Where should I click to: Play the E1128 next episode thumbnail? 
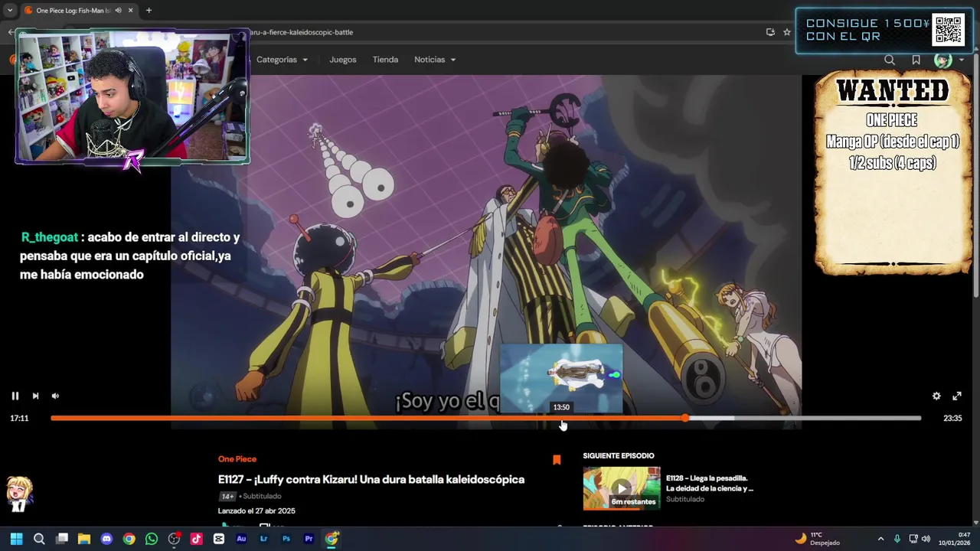622,488
